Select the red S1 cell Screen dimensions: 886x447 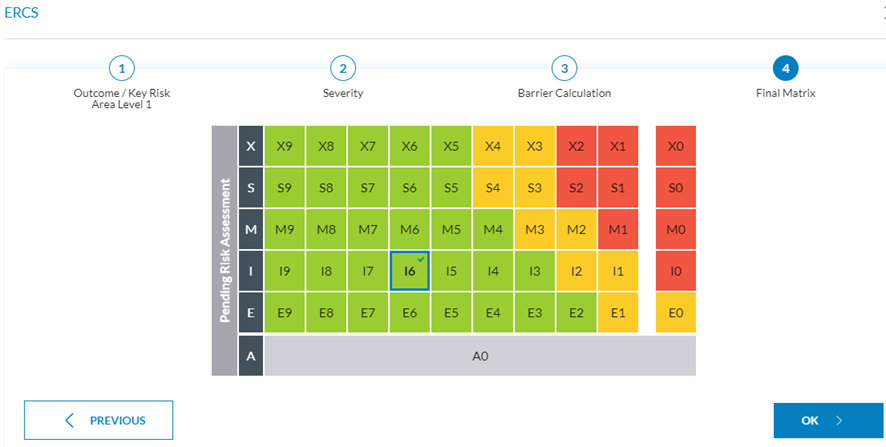[618, 188]
